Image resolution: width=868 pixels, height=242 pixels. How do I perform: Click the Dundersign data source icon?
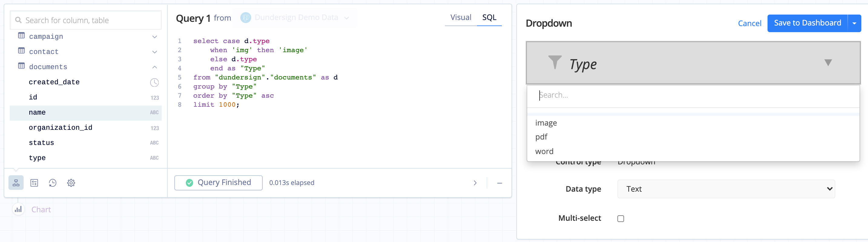[246, 18]
